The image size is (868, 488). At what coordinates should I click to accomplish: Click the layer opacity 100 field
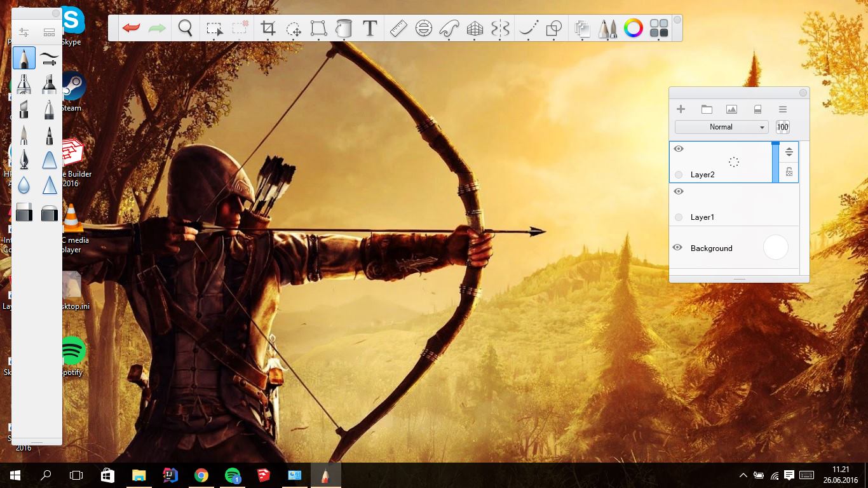(783, 127)
